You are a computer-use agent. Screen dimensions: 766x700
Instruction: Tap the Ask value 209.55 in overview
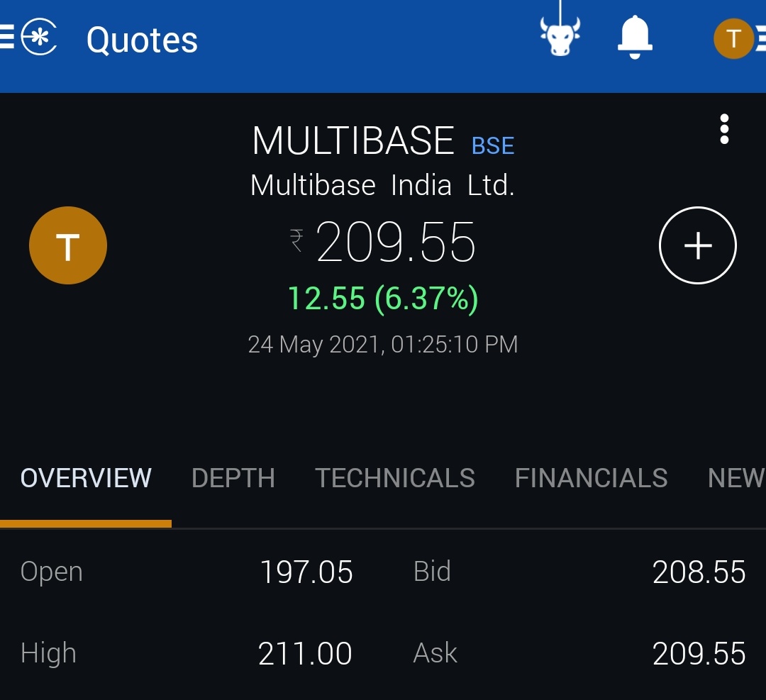[699, 654]
